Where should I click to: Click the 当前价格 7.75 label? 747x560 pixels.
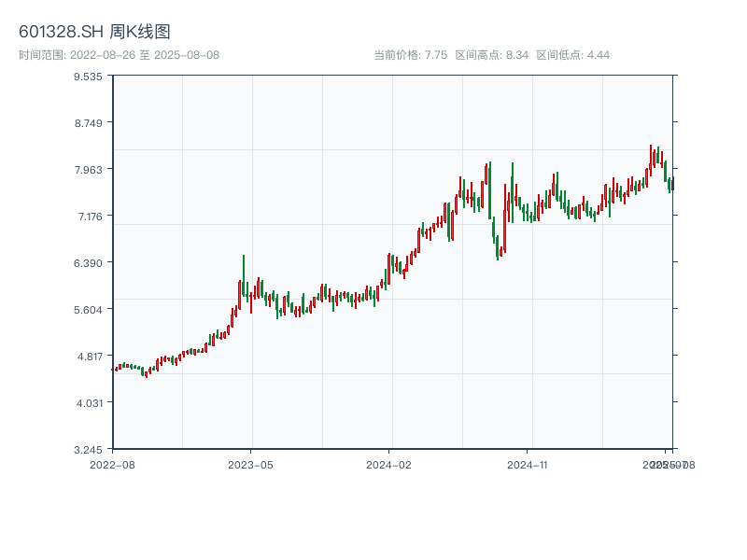pos(411,55)
